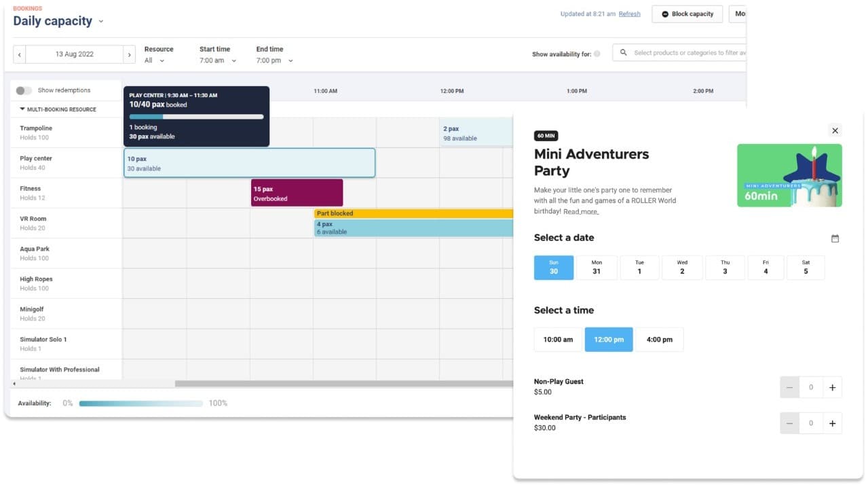Select date Sat 5

(x=806, y=268)
